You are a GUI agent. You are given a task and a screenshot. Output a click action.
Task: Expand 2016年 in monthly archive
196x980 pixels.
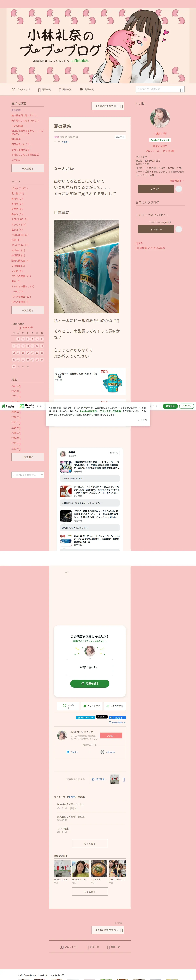[16, 428]
